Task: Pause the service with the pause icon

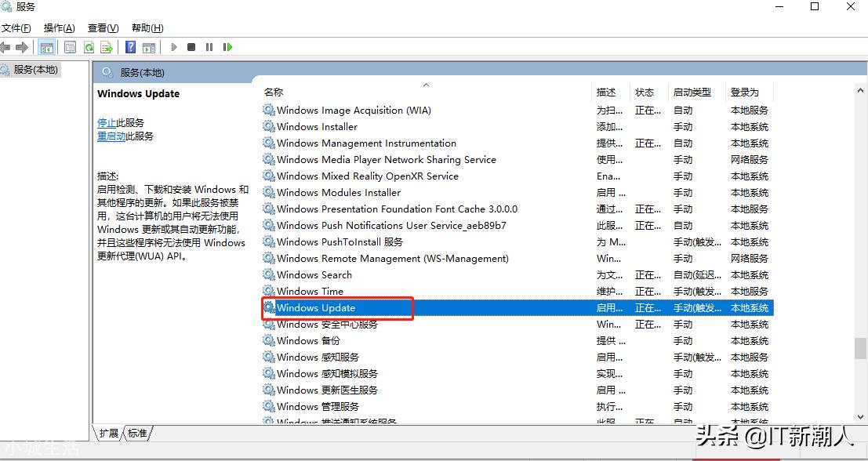Action: [209, 47]
